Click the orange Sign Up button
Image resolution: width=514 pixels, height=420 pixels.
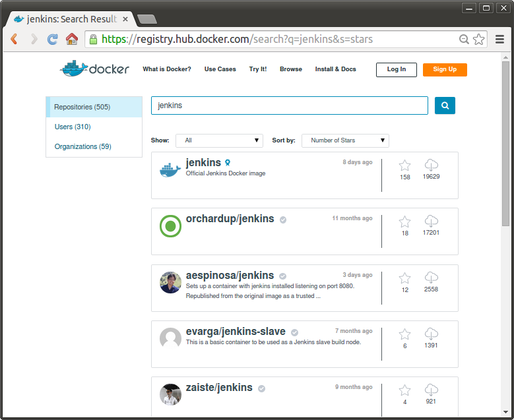coord(445,69)
